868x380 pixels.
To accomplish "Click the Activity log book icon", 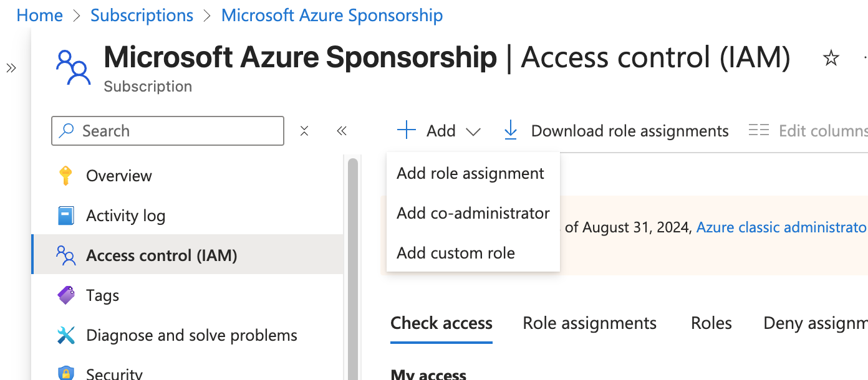I will click(65, 216).
